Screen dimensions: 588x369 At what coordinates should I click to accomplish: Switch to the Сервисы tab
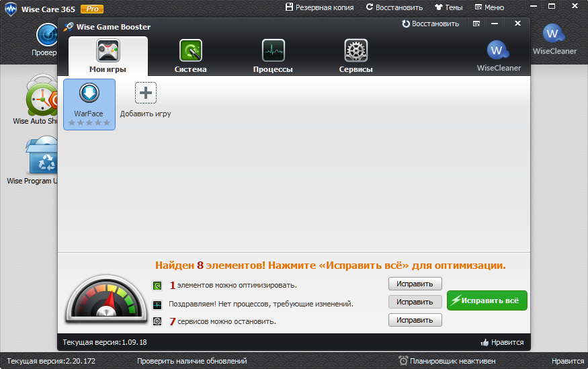point(356,56)
